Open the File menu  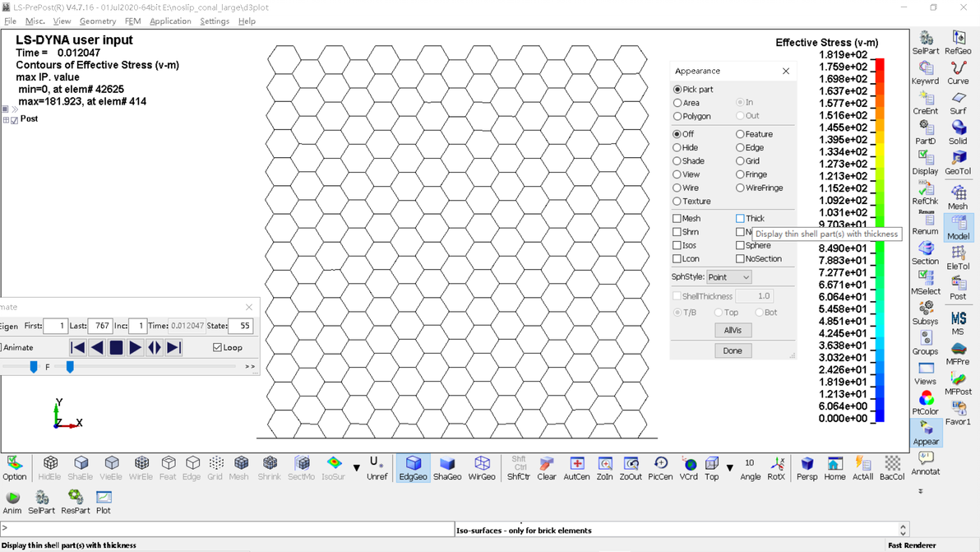coord(10,21)
